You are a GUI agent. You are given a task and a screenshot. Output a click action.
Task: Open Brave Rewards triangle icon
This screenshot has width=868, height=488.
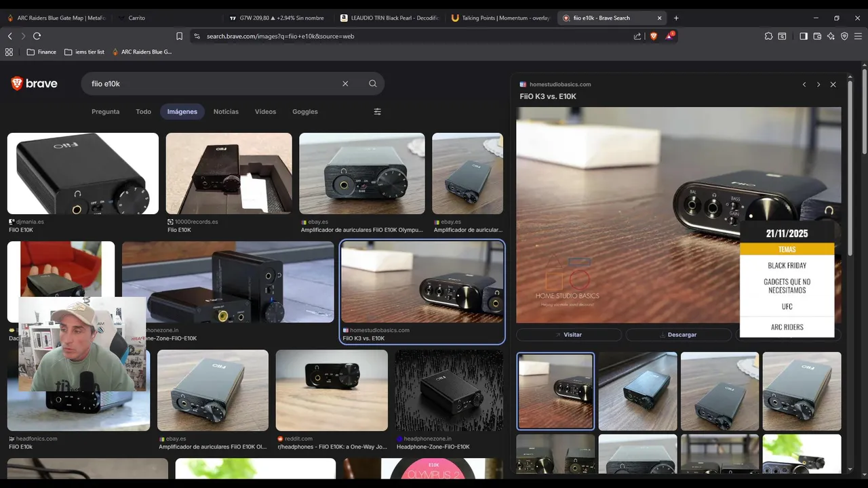[669, 36]
